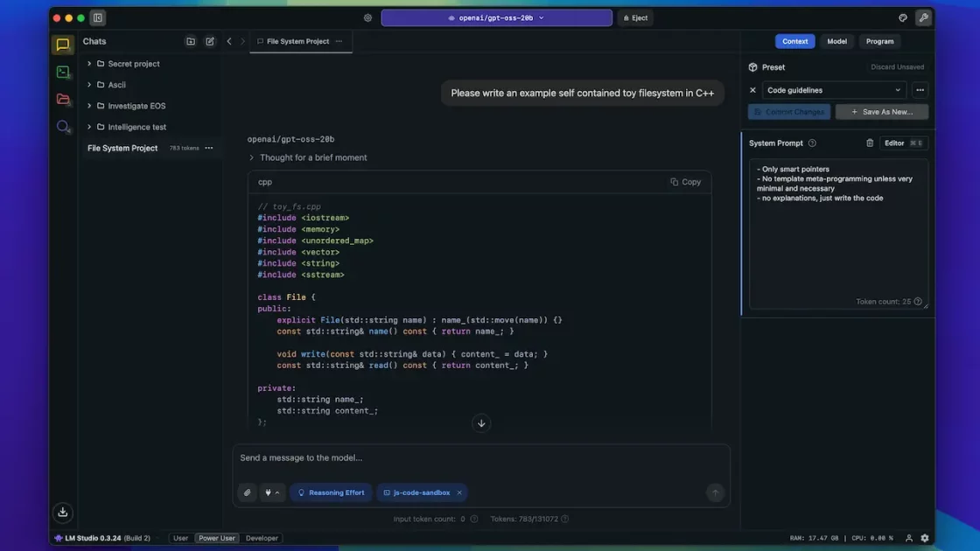
Task: Open My Models red folder icon
Action: click(63, 100)
